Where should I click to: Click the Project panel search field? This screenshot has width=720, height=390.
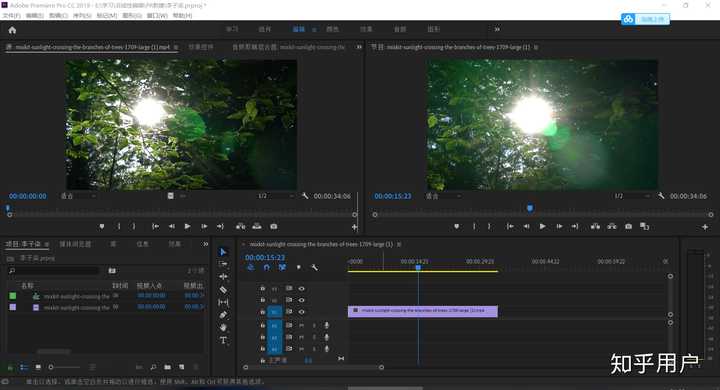[54, 271]
